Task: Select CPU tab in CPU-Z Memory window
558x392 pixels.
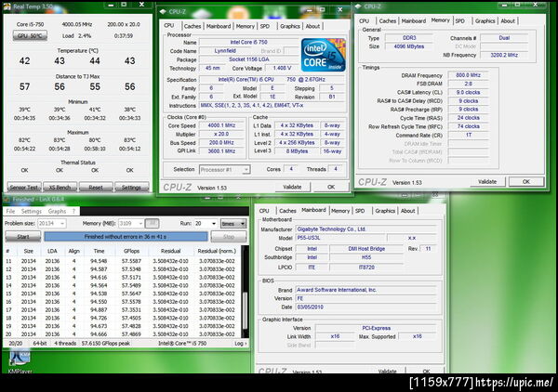Action: click(x=364, y=21)
